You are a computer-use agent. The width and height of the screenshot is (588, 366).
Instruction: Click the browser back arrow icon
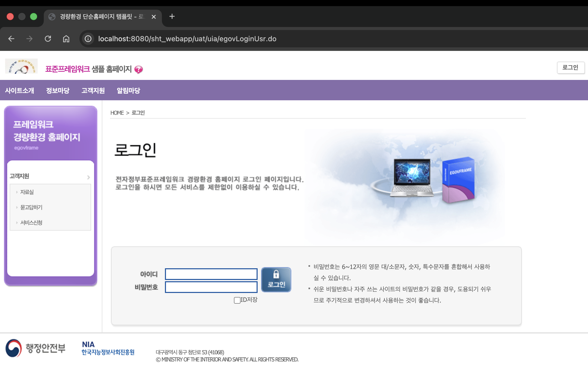click(x=11, y=39)
